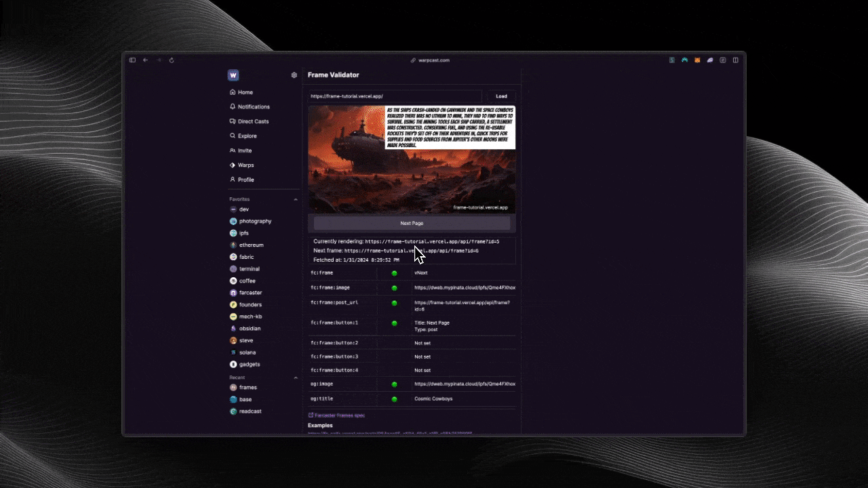Click the Warpcast purple W logo
The image size is (868, 488).
233,75
